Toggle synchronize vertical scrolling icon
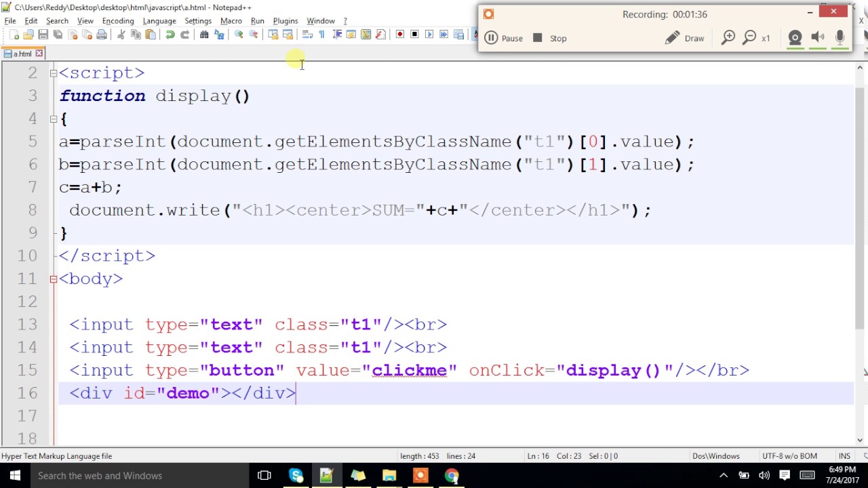This screenshot has width=868, height=488. [x=273, y=35]
